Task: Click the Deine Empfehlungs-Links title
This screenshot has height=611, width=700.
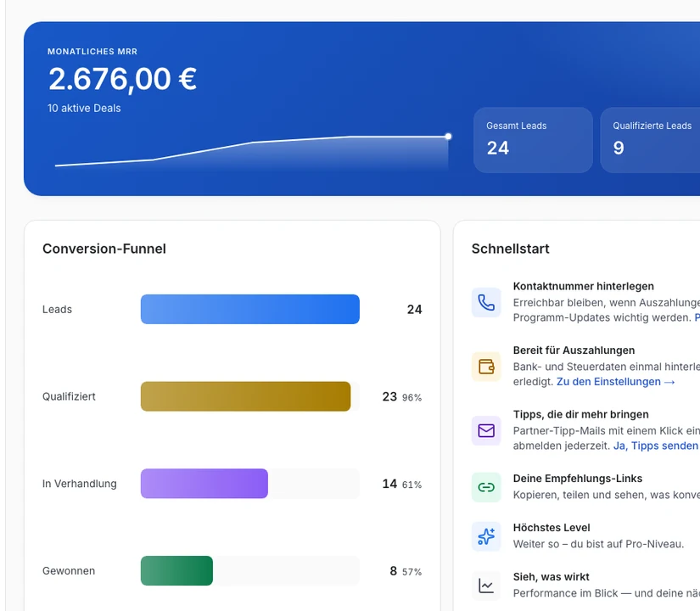Action: point(578,479)
